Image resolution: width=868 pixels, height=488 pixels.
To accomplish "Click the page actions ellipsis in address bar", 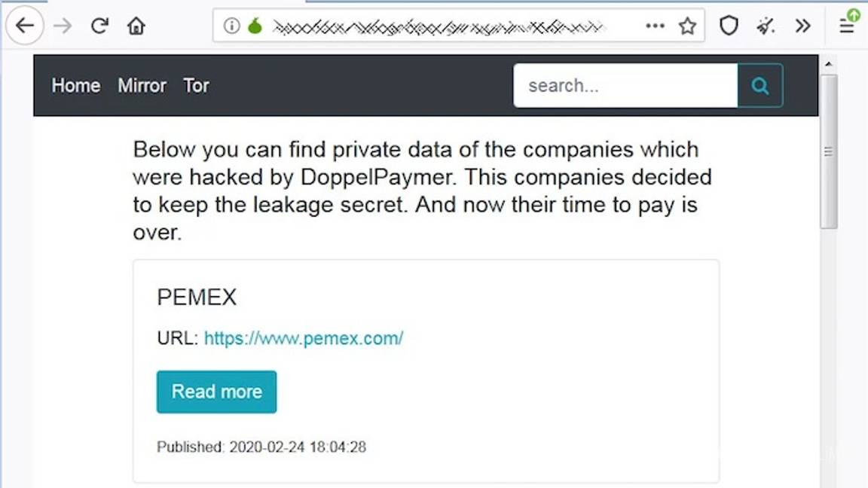I will [x=655, y=25].
